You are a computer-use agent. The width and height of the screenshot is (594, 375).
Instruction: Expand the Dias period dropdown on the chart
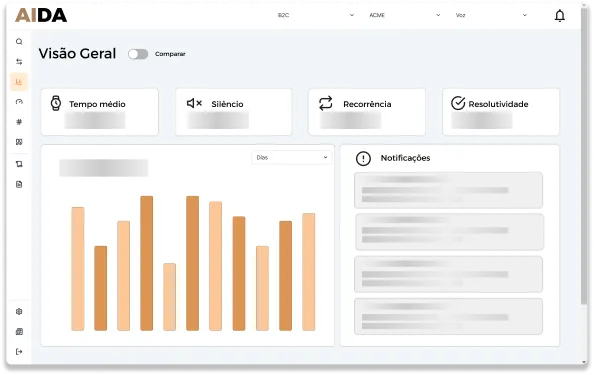(291, 158)
